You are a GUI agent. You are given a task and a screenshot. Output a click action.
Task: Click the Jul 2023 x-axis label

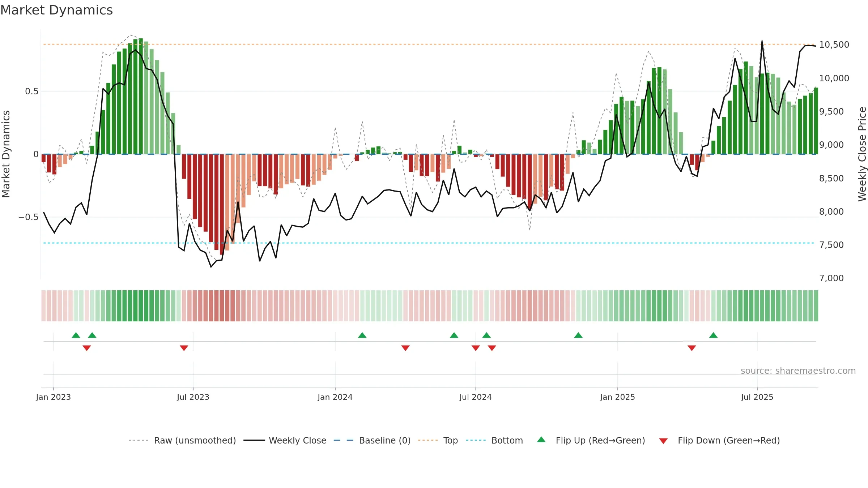point(193,397)
